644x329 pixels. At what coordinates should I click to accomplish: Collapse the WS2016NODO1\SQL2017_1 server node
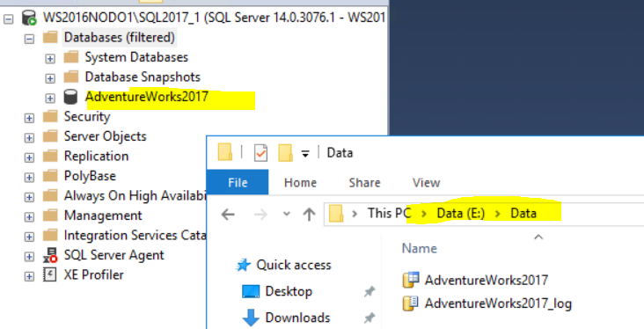8,18
